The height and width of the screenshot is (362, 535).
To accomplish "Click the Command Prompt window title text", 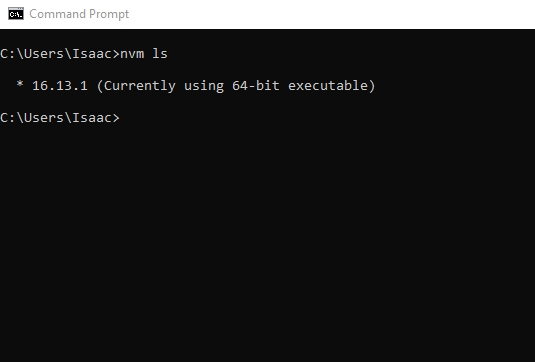I will pyautogui.click(x=79, y=14).
